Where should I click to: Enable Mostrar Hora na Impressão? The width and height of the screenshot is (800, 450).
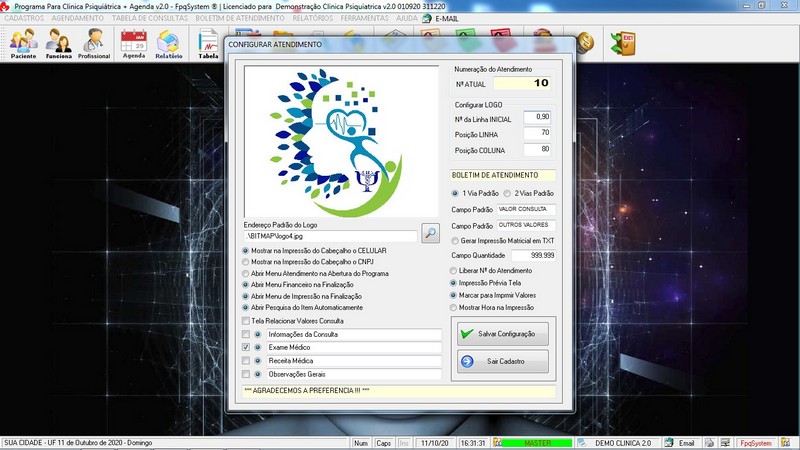[x=492, y=308]
